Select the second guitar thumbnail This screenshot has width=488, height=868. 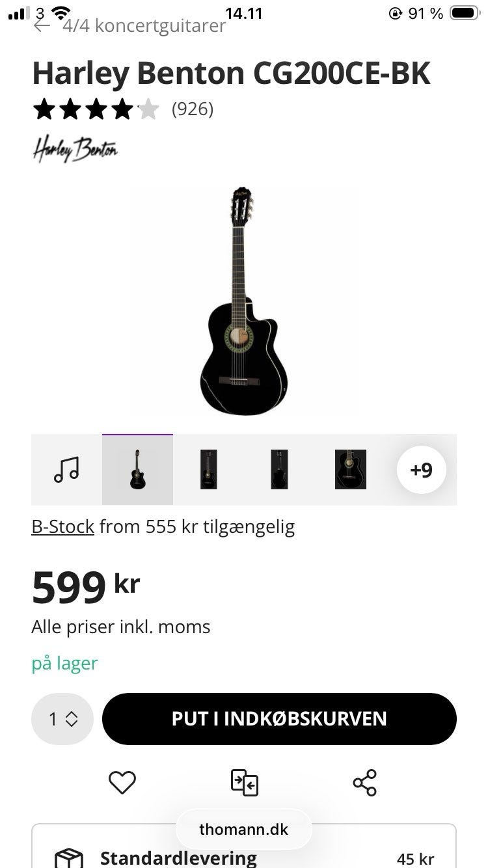click(208, 469)
